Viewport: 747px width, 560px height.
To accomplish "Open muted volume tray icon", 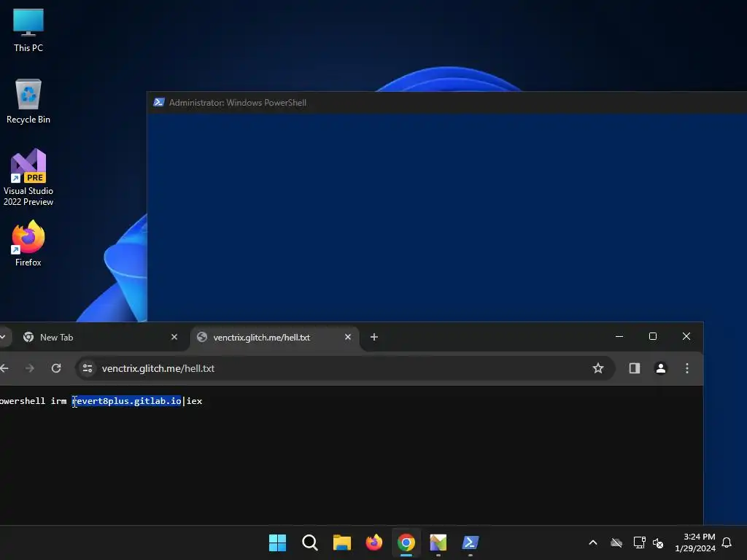I will pos(658,542).
